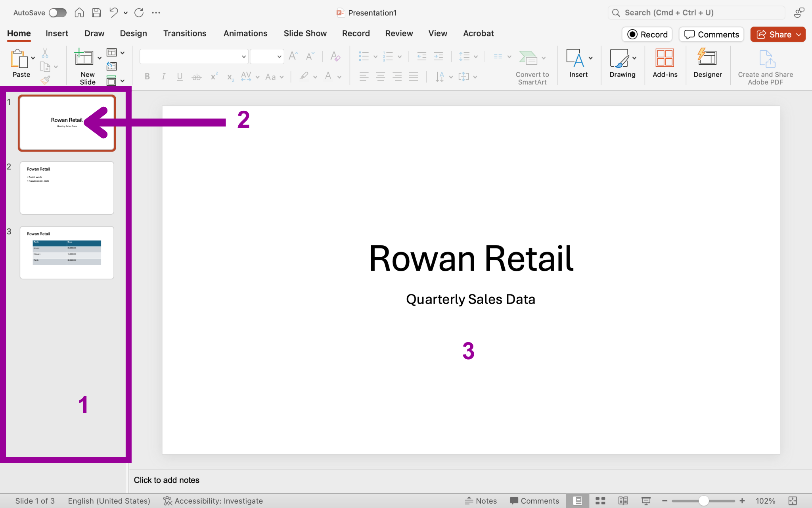812x508 pixels.
Task: Open the Add-ins button
Action: (665, 63)
